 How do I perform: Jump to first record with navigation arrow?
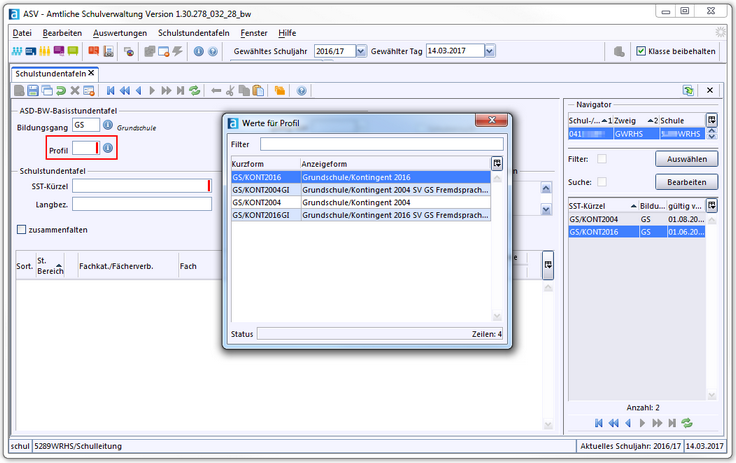110,90
